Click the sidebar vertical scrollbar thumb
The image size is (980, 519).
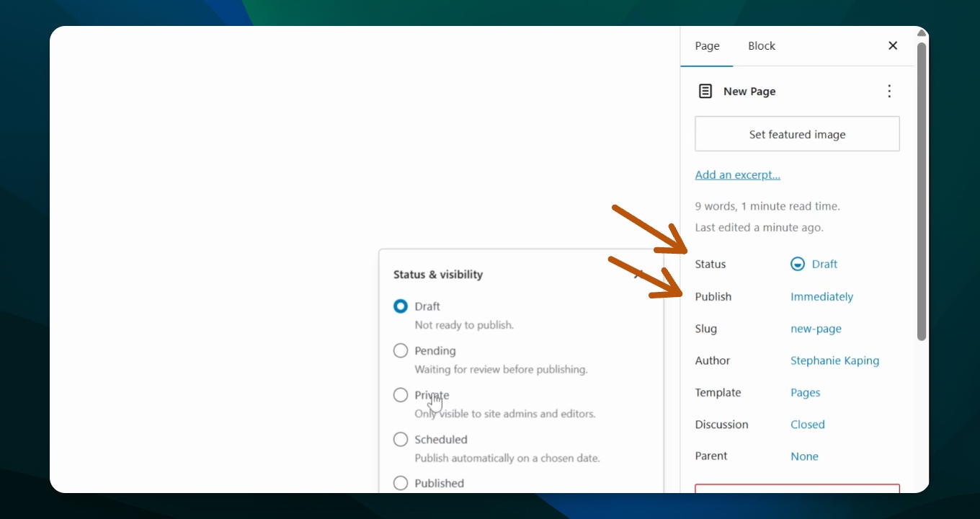click(921, 191)
